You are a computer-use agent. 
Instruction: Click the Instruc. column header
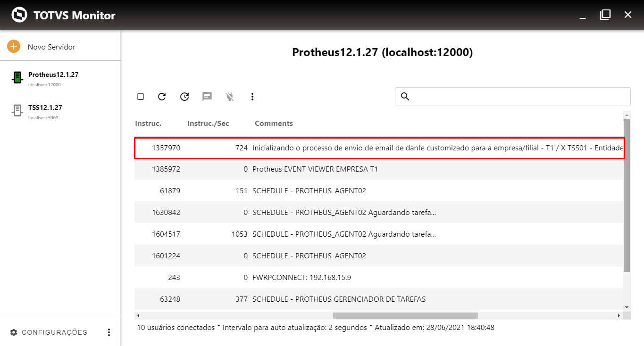[148, 124]
